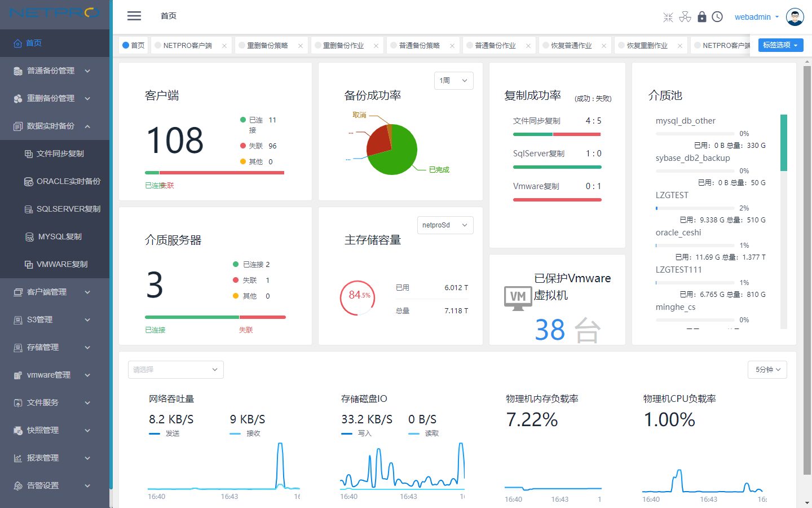Click the 客户端 connection progress bar
Screen dimensions: 812x508
click(214, 173)
